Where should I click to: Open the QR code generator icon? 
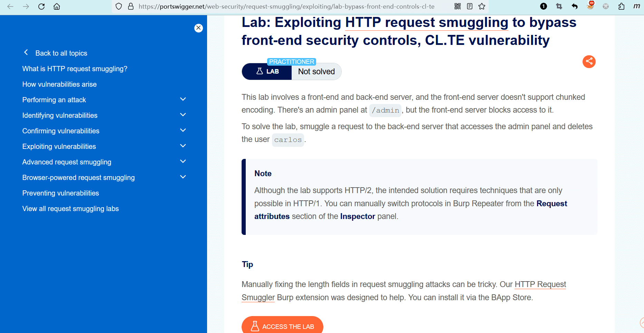[x=458, y=7]
